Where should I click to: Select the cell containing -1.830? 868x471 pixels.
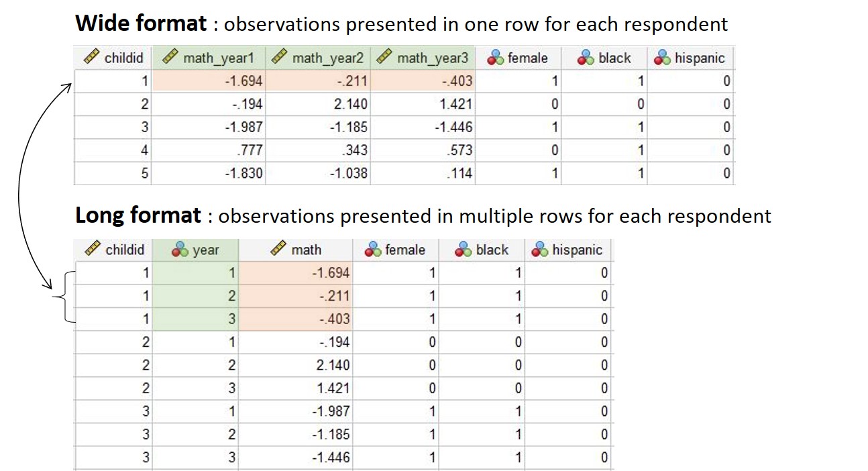click(209, 173)
